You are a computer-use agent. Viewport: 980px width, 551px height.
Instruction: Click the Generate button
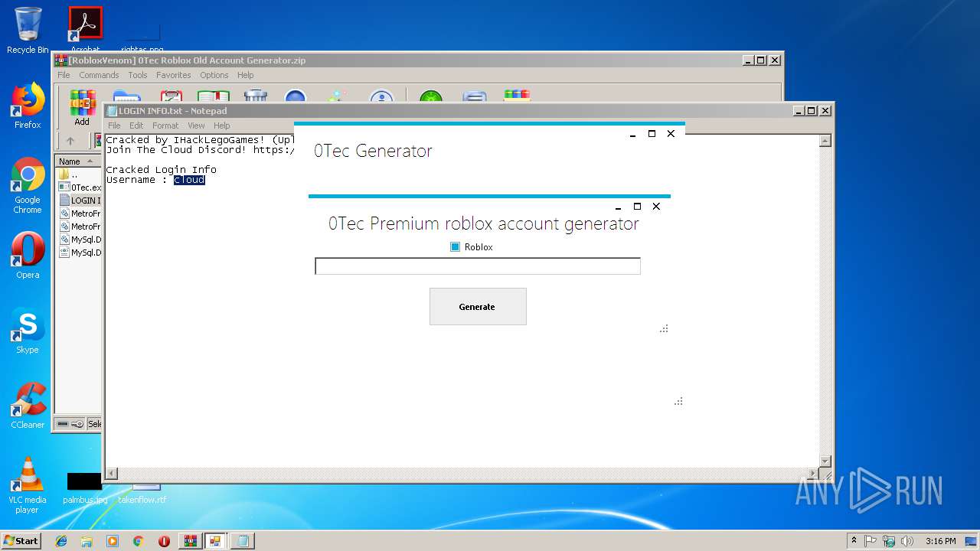coord(478,307)
